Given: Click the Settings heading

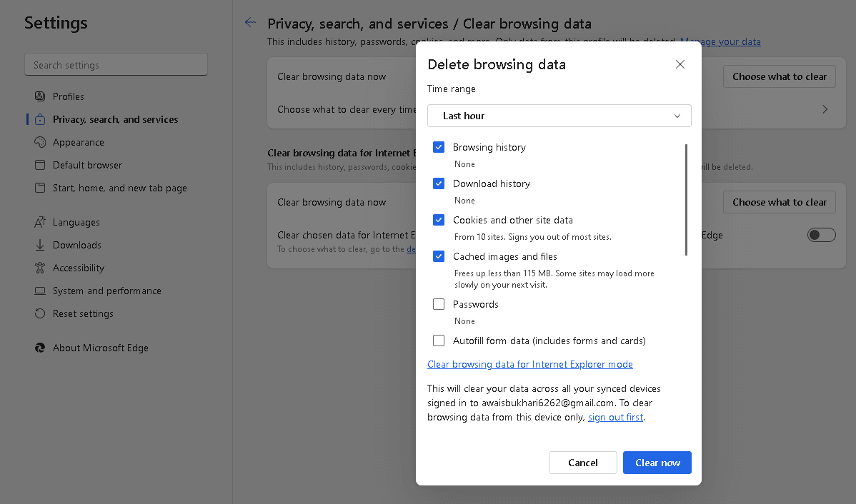Looking at the screenshot, I should 56,23.
